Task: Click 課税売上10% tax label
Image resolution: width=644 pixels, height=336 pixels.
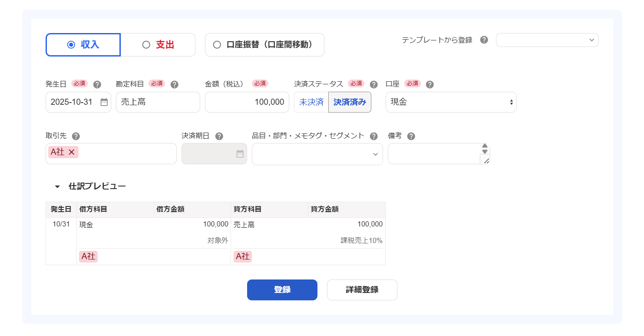Action: [361, 240]
